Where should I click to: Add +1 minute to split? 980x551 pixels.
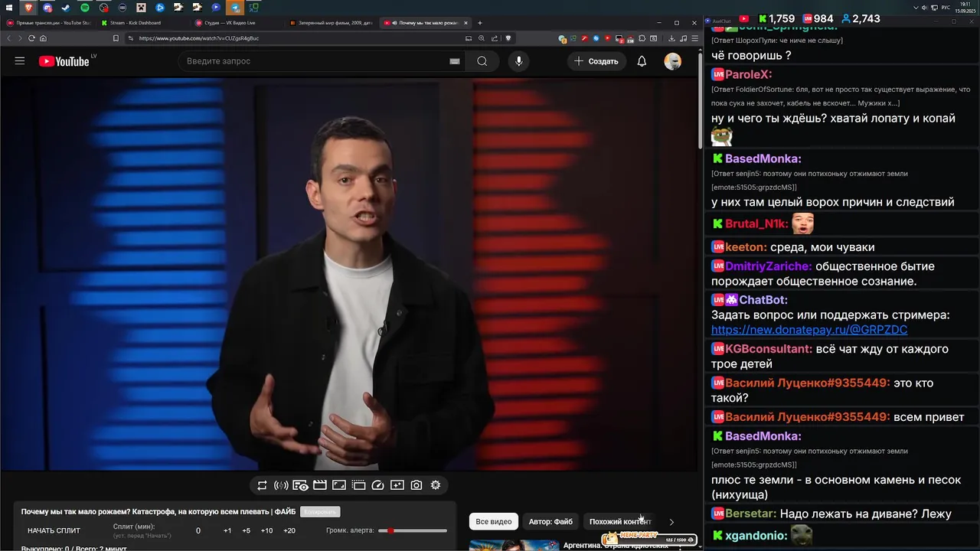tap(227, 531)
